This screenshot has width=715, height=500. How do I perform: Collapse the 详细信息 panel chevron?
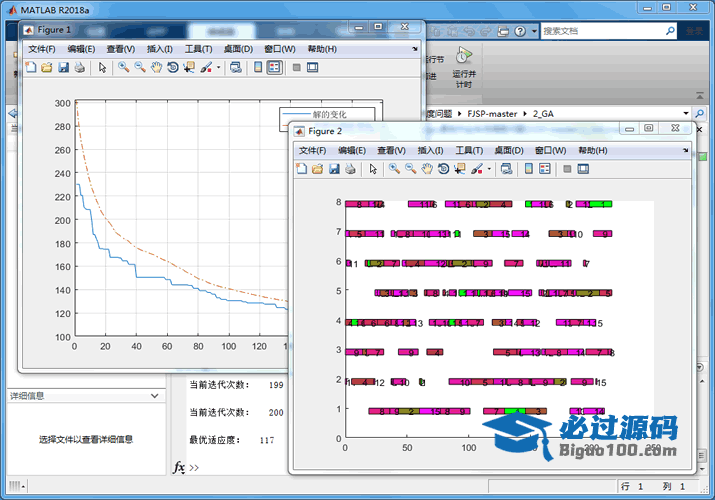[x=154, y=396]
